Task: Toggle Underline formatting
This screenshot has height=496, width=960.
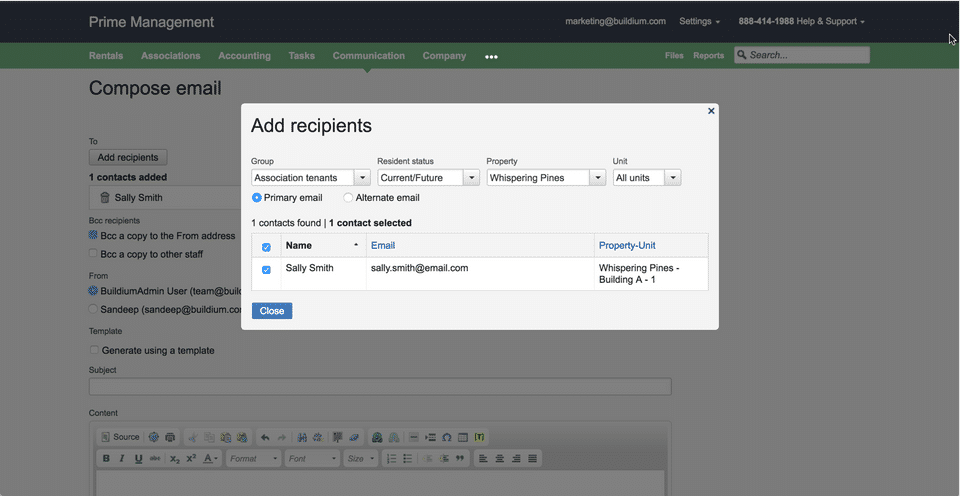Action: coord(138,459)
